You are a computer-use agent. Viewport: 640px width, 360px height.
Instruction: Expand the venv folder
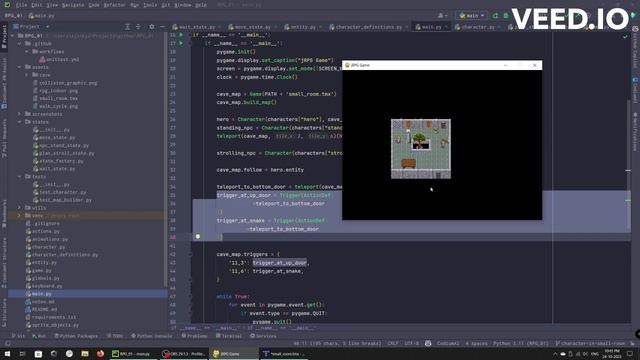tap(19, 216)
